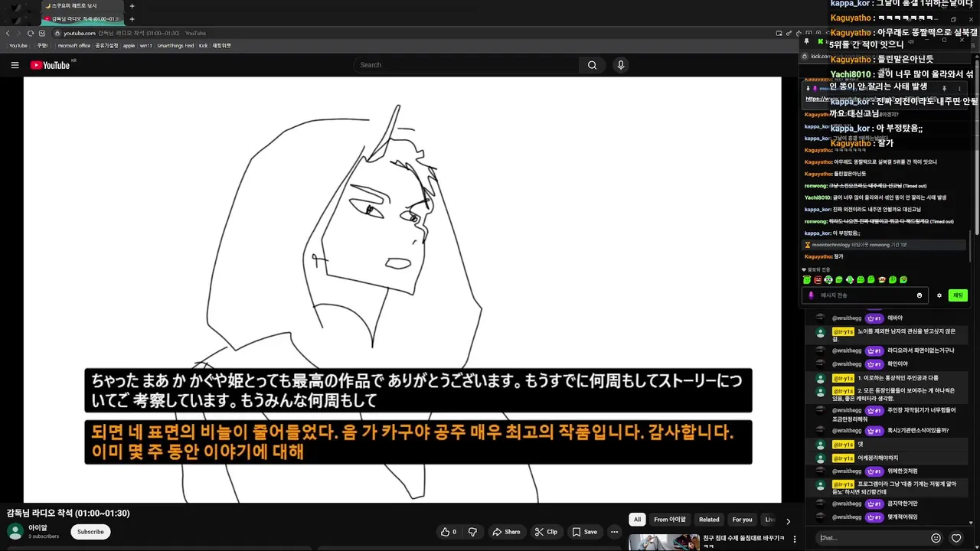Send message with green 채팅 button

(957, 295)
